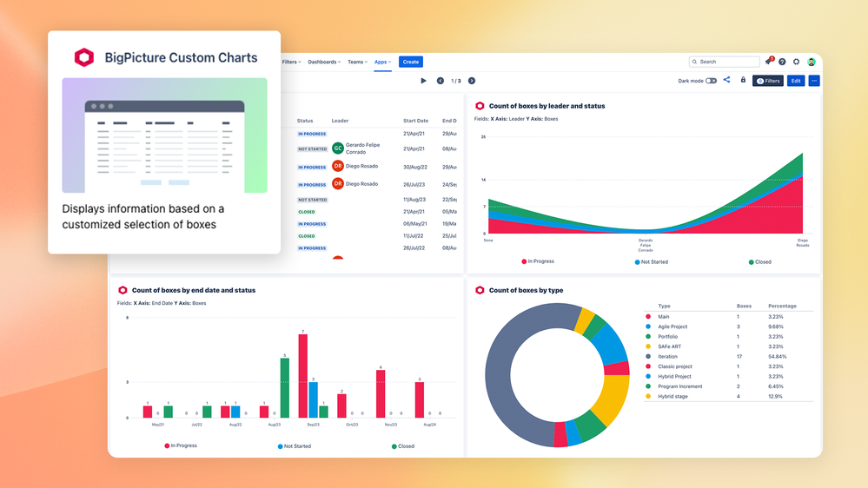
Task: Toggle In Progress legend in area chart
Action: click(538, 261)
